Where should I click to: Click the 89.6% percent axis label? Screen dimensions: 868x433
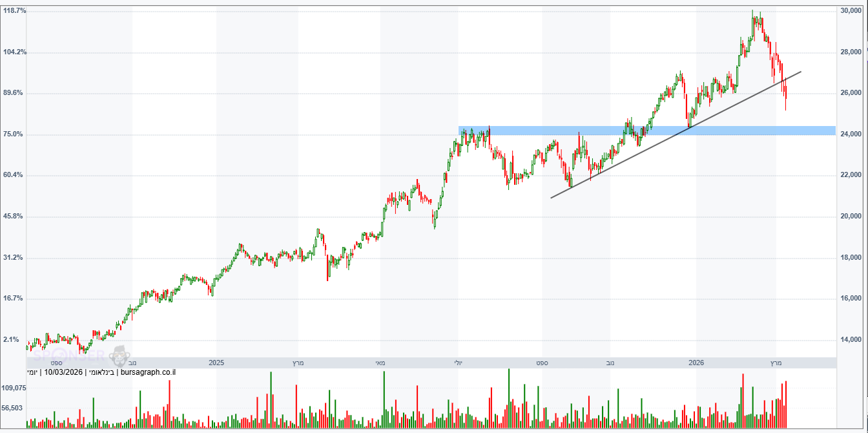(x=14, y=93)
